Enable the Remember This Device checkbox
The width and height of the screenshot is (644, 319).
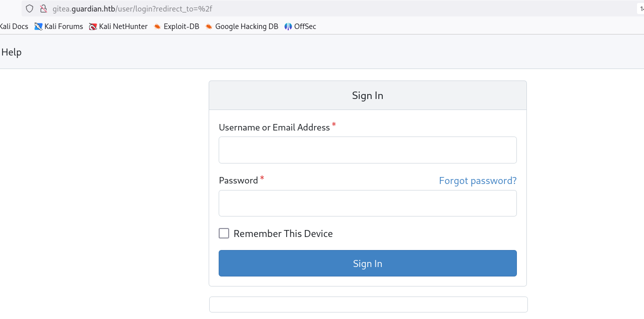224,233
